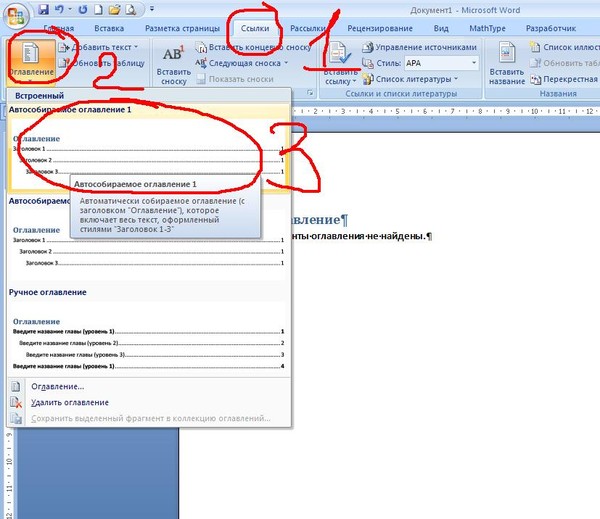Create new document from quick access toolbar
The height and width of the screenshot is (519, 600).
[x=98, y=10]
